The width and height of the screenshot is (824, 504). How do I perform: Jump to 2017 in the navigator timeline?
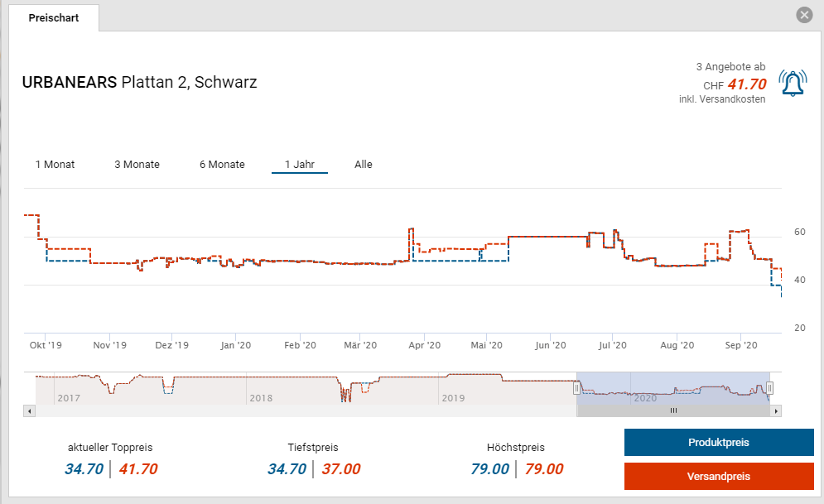(69, 398)
